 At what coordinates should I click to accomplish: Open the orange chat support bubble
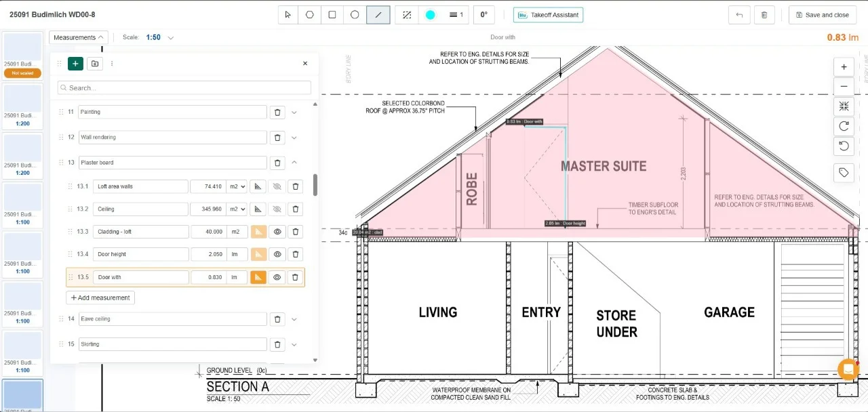pyautogui.click(x=848, y=369)
